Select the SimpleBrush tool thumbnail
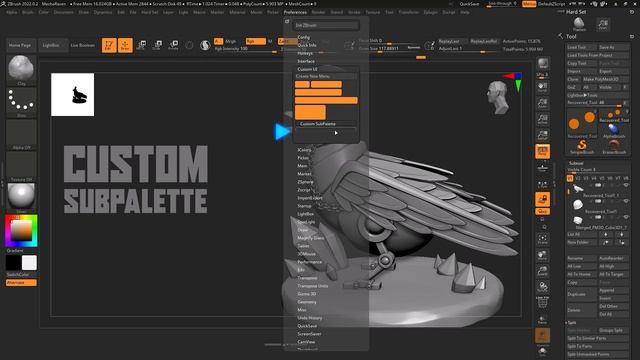 pos(582,146)
